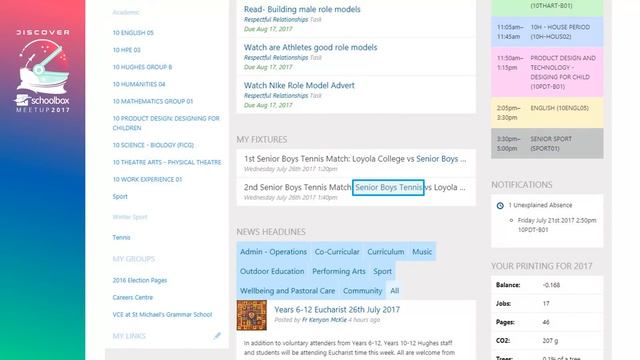Click author Fr Kenyon McKie
Viewport: 640px width, 360px height.
pos(324,320)
